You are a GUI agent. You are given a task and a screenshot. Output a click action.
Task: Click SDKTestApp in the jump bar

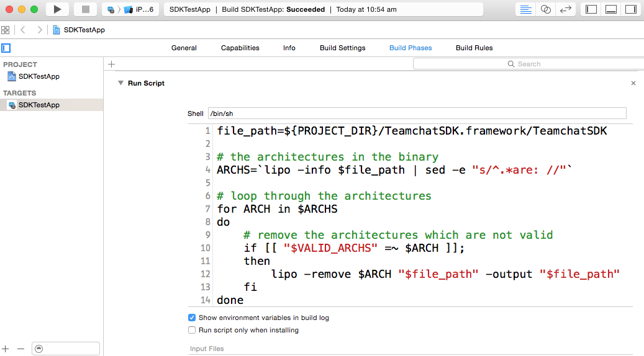79,30
